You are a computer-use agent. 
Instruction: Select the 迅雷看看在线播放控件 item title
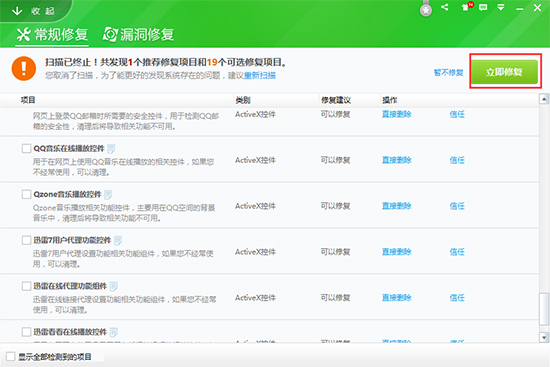tap(70, 332)
